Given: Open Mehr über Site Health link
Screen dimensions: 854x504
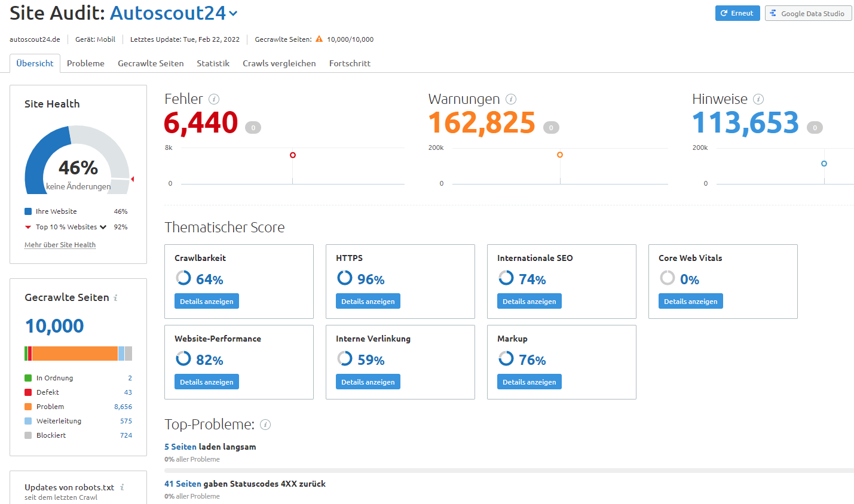Looking at the screenshot, I should tap(60, 245).
